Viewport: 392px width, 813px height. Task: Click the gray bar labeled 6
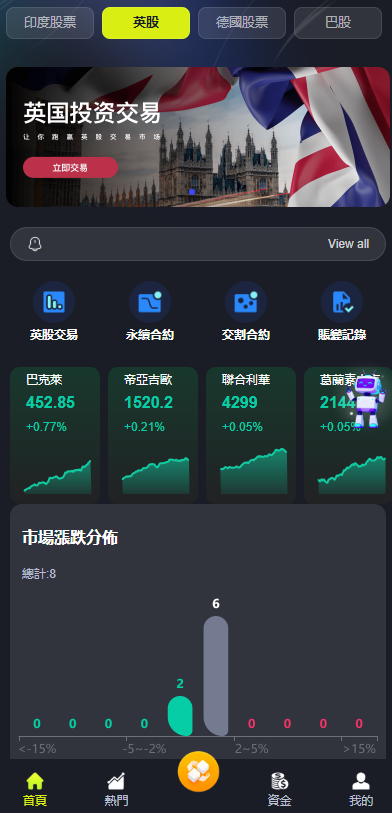[216, 676]
